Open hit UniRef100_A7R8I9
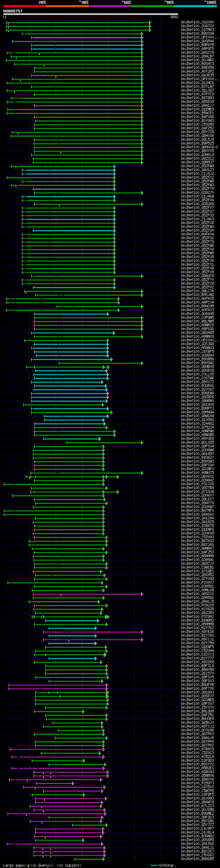Viewport: 220px width, 868px height. pyautogui.click(x=197, y=749)
